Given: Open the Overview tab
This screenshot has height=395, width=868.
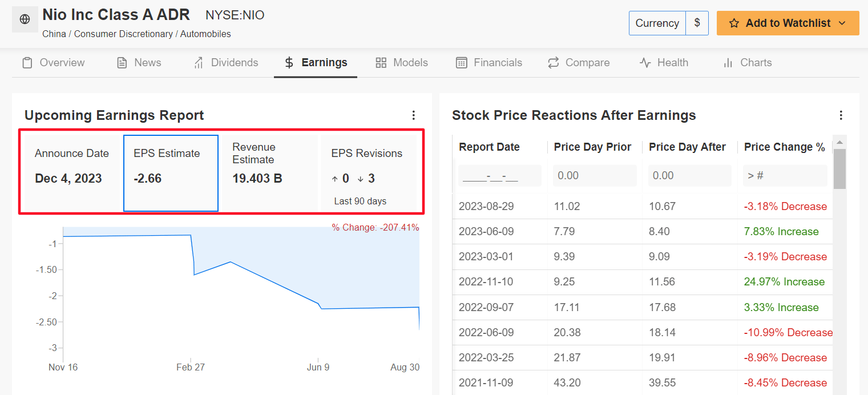Looking at the screenshot, I should [x=53, y=63].
